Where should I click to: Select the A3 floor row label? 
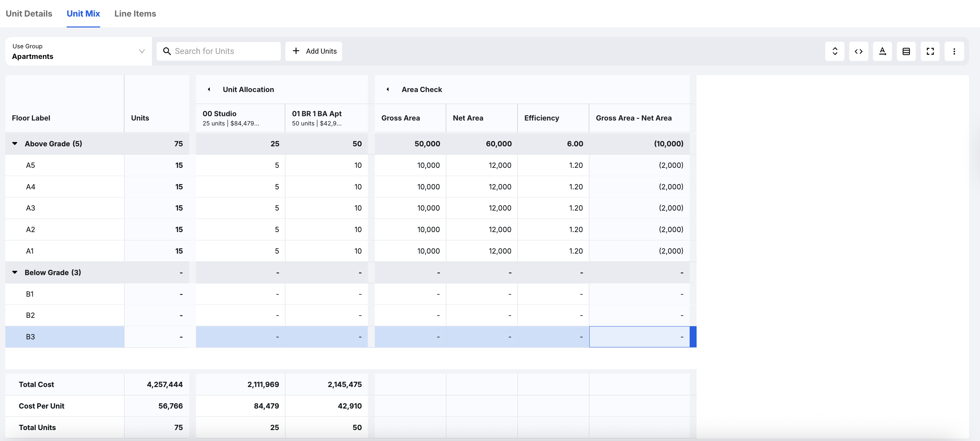pyautogui.click(x=30, y=208)
